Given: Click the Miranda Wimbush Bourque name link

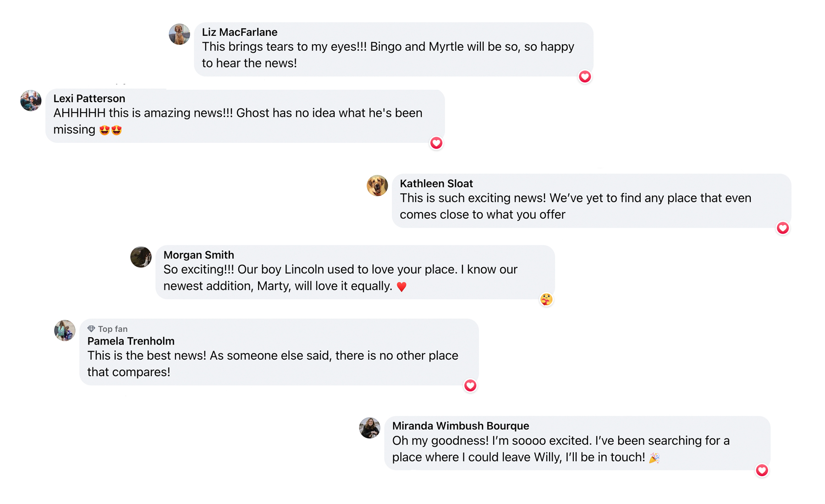Looking at the screenshot, I should coord(460,426).
